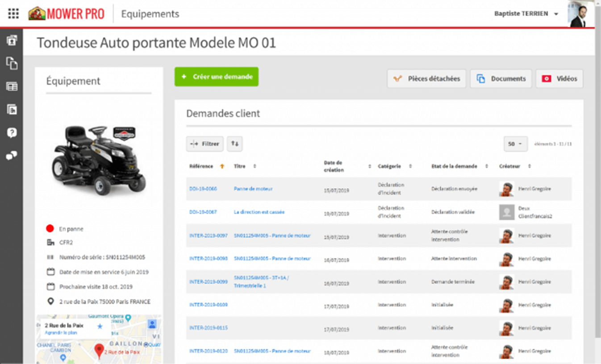Click the sort order arrows button
This screenshot has width=601, height=364.
pyautogui.click(x=235, y=144)
